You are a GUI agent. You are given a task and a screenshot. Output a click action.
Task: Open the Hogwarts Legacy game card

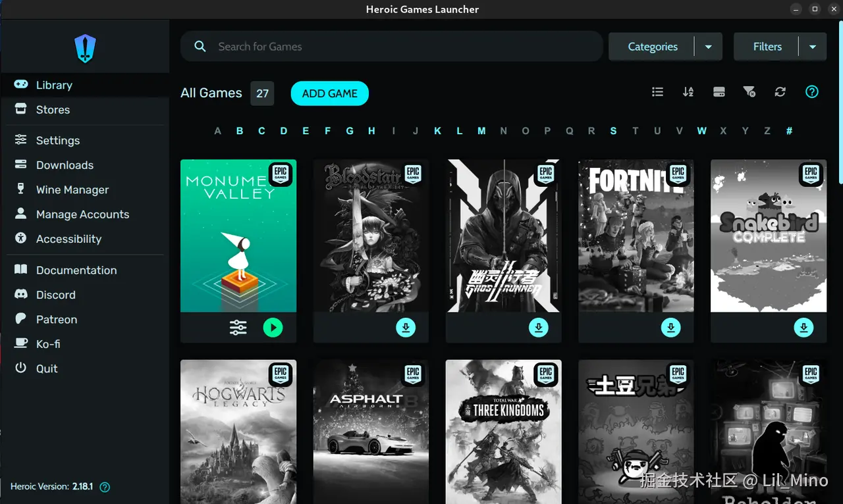238,432
